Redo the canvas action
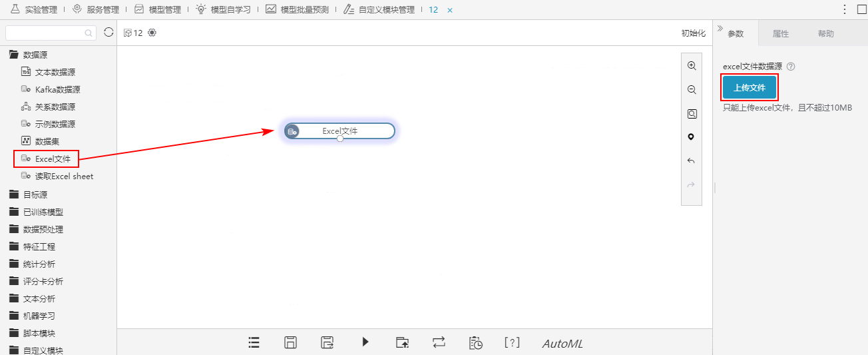868x355 pixels. (x=692, y=184)
